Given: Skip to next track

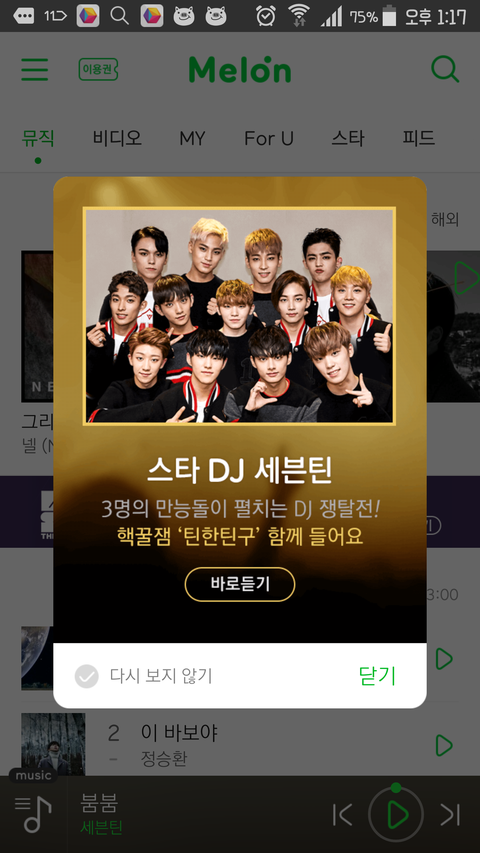Looking at the screenshot, I should click(451, 814).
